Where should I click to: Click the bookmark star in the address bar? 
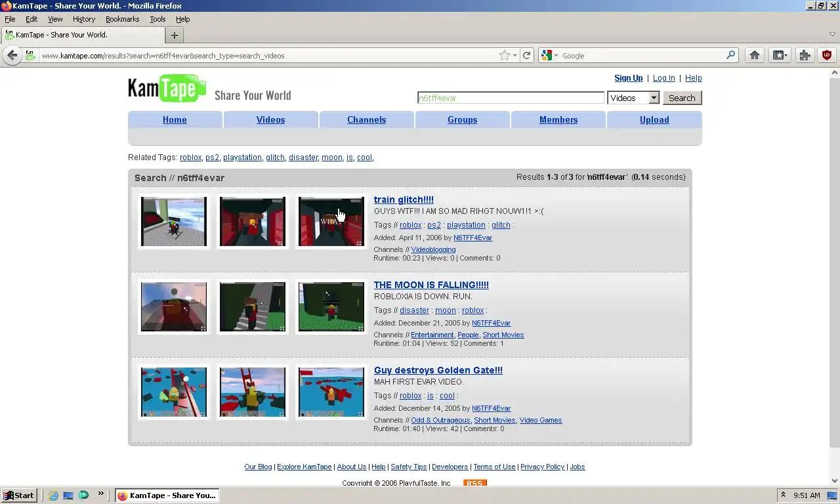pyautogui.click(x=504, y=56)
